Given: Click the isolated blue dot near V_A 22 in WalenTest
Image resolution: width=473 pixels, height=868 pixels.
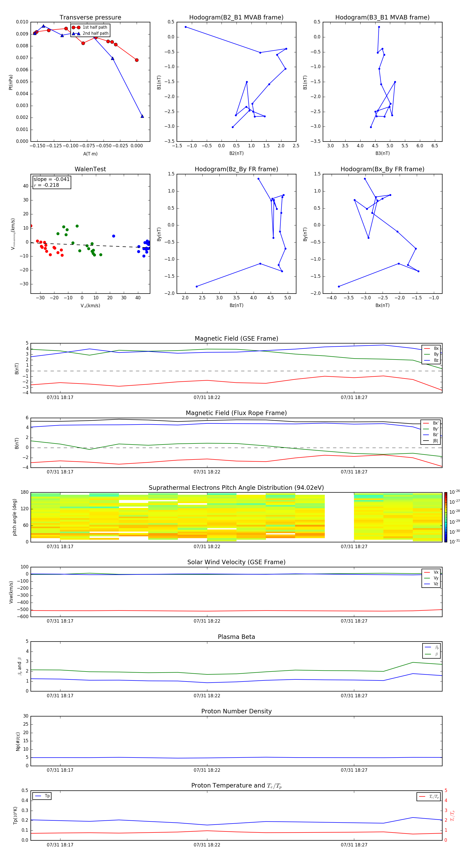Looking at the screenshot, I should pos(114,236).
